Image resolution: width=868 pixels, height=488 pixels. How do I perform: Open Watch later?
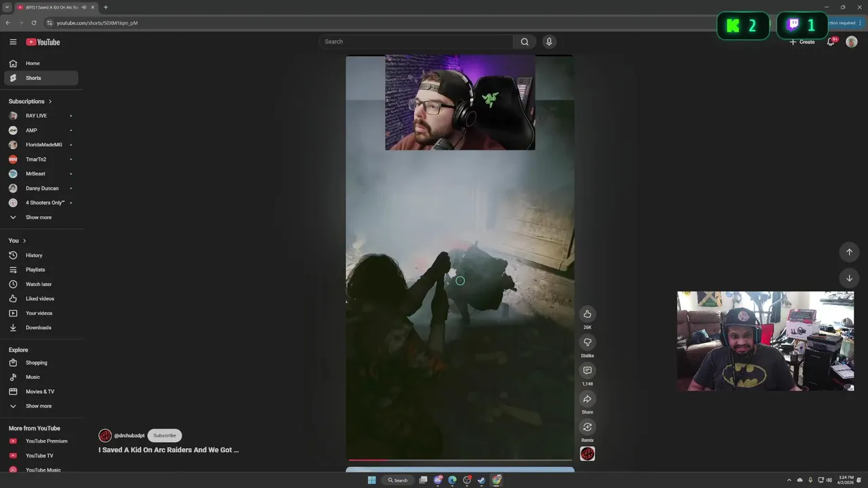(41, 284)
